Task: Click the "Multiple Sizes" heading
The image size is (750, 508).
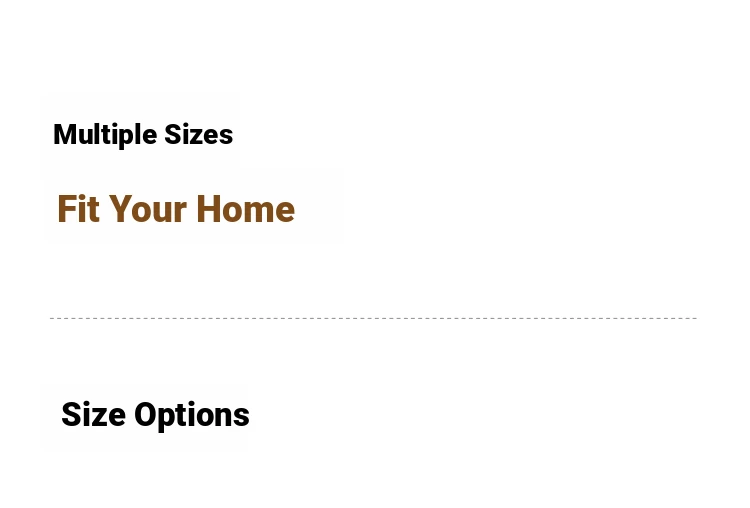Action: click(143, 135)
